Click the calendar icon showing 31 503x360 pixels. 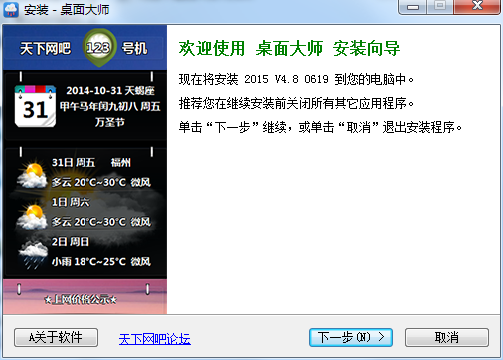pyautogui.click(x=35, y=106)
